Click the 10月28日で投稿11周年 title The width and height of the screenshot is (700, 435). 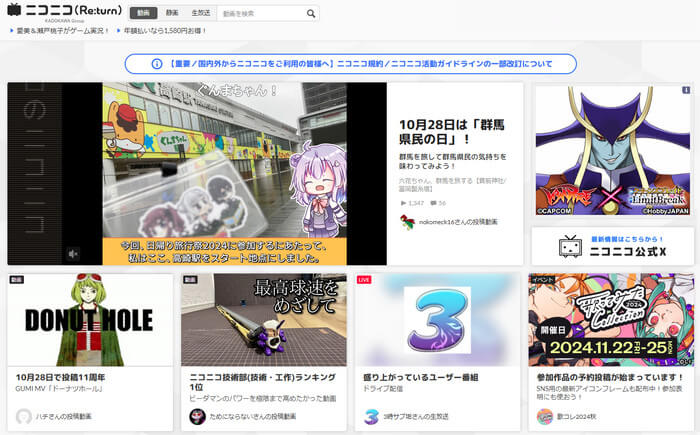click(x=60, y=377)
